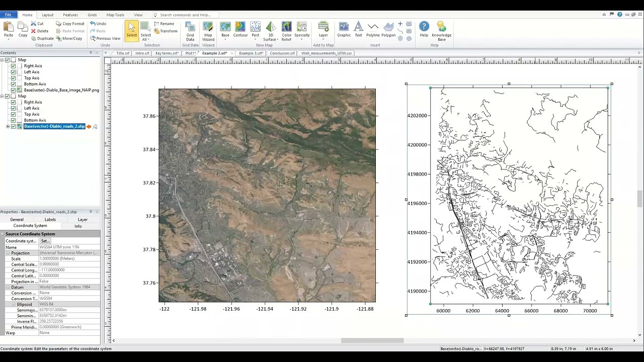Activate the Select arrow tool
This screenshot has width=644, height=362.
[x=131, y=30]
